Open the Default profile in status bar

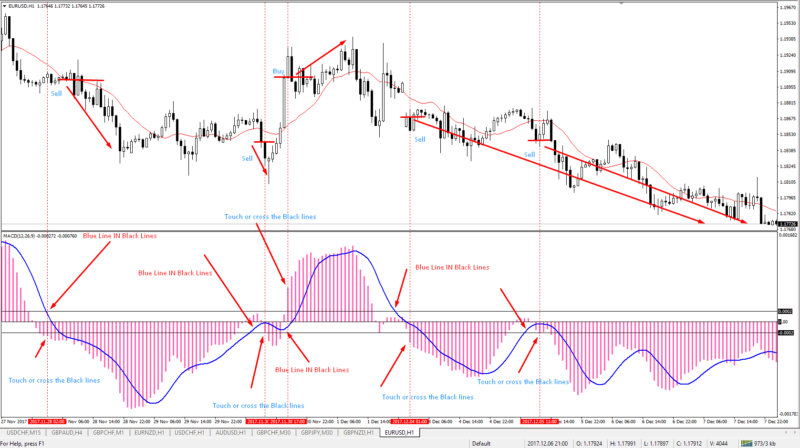pyautogui.click(x=481, y=443)
